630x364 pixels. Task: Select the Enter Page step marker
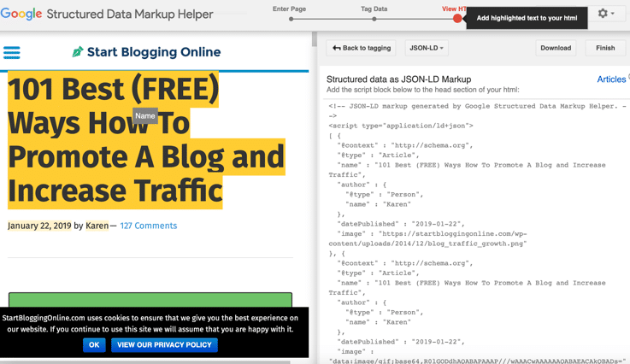coord(291,19)
